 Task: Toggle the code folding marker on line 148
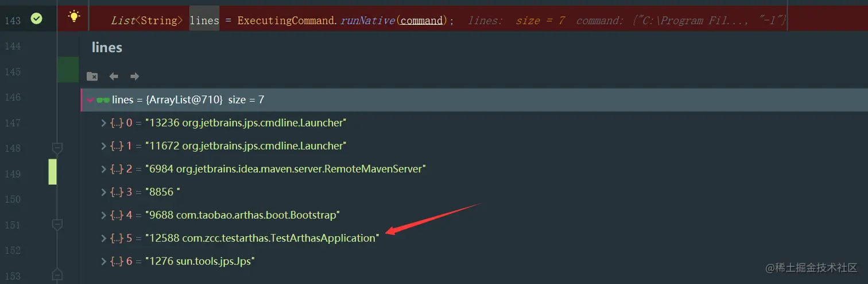tap(57, 148)
